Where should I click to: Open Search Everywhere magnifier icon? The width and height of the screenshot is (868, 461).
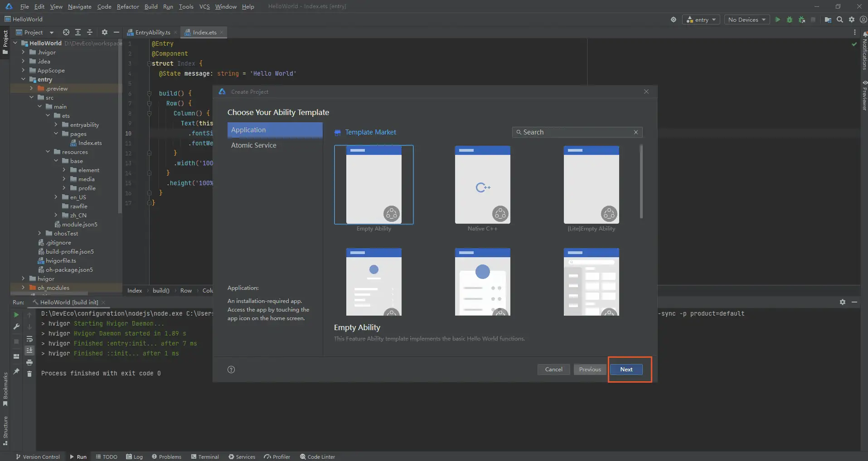tap(840, 19)
